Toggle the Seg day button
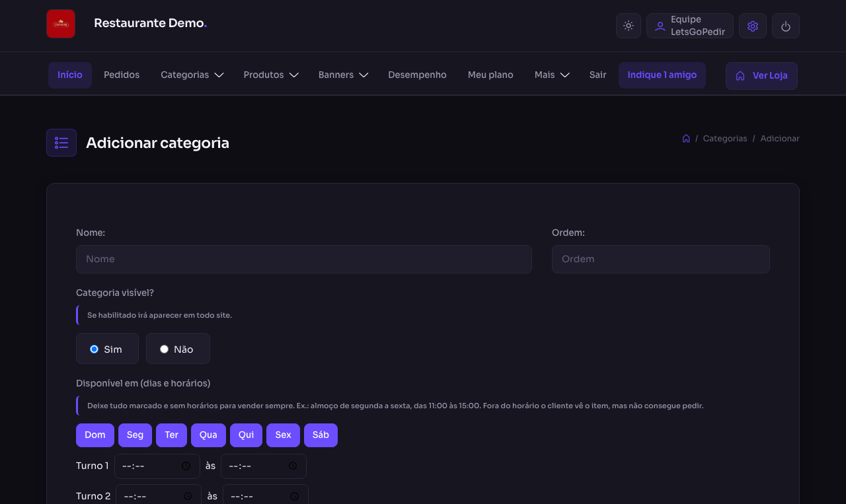This screenshot has height=504, width=846. [x=135, y=435]
